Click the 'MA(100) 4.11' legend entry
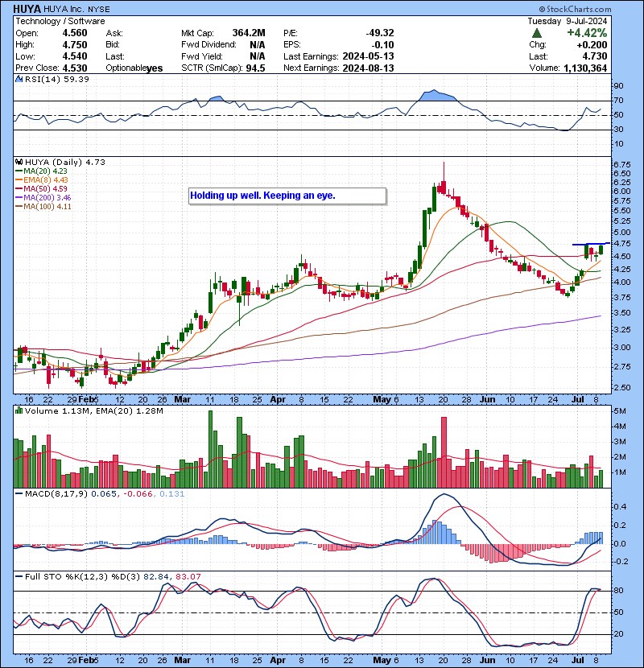The image size is (644, 668). click(x=47, y=207)
